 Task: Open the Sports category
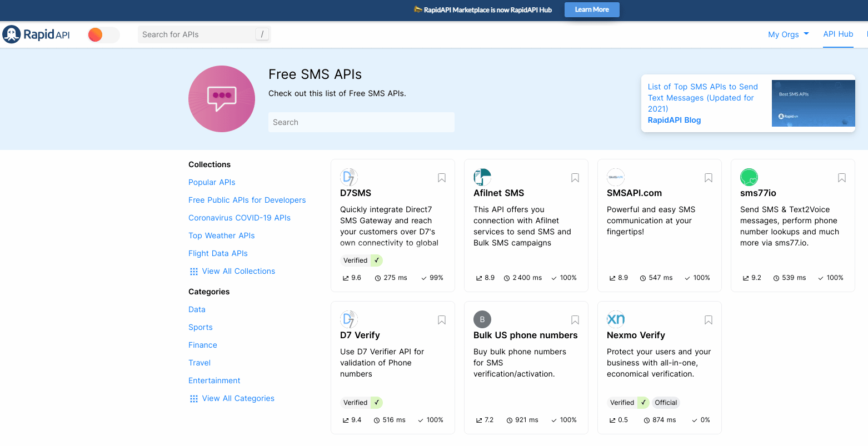[201, 327]
